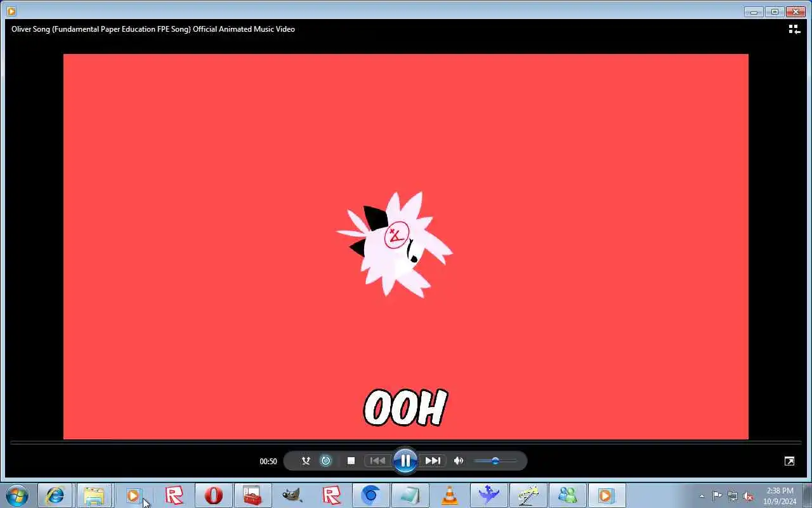Switch to Library view icon
Image resolution: width=812 pixels, height=508 pixels.
coord(794,29)
